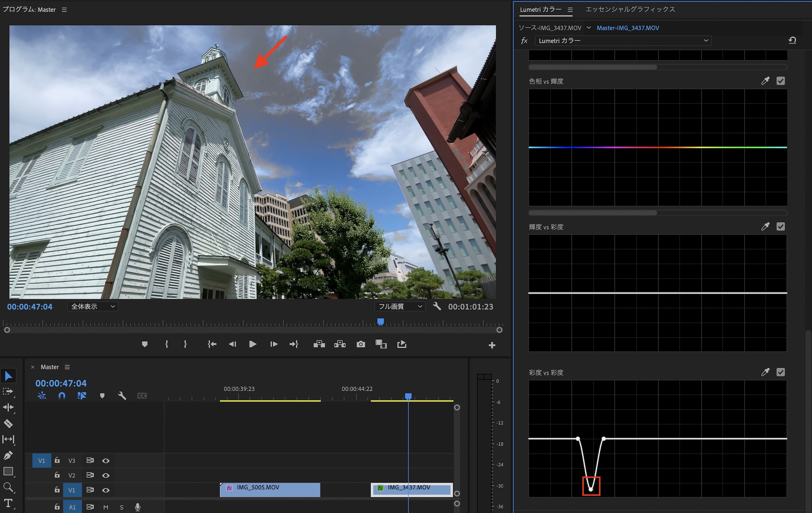This screenshot has height=513, width=812.
Task: Click the lowest point on 彩度 vs 彩度 curve
Action: click(x=591, y=489)
